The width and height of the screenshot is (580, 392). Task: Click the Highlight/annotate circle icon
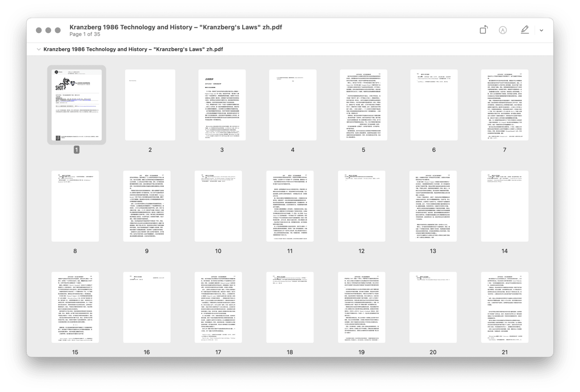pyautogui.click(x=503, y=30)
